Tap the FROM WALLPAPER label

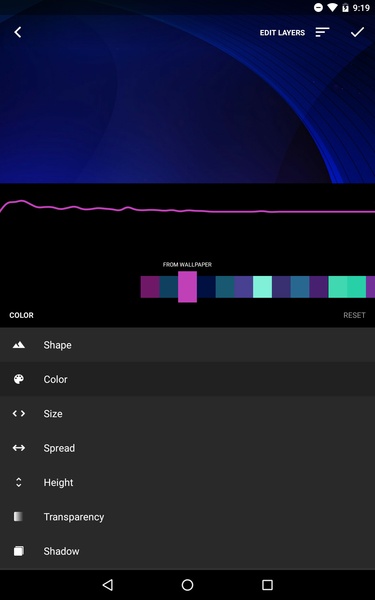pos(187,264)
